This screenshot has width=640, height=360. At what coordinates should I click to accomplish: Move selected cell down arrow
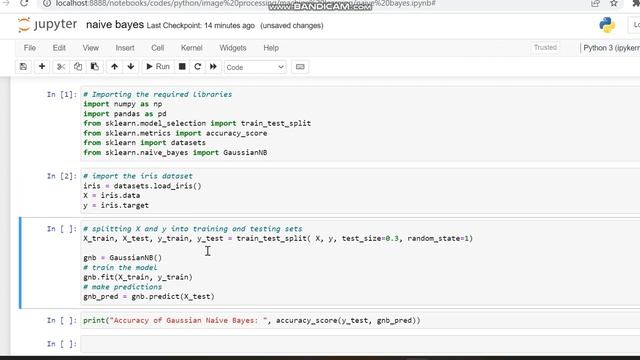click(x=131, y=67)
